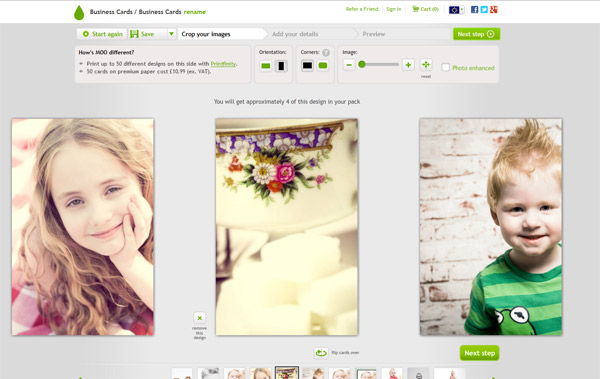Zoom out image with minus button

click(x=349, y=65)
